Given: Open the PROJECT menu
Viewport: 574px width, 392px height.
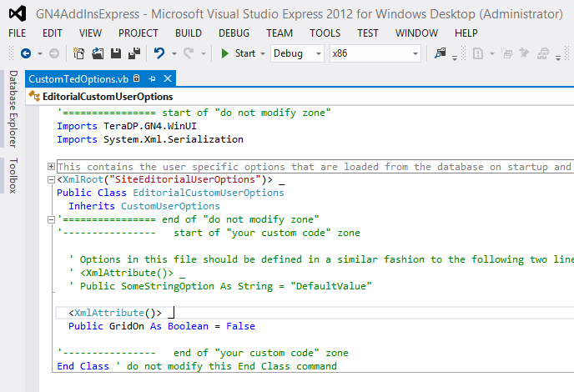Looking at the screenshot, I should click(138, 33).
